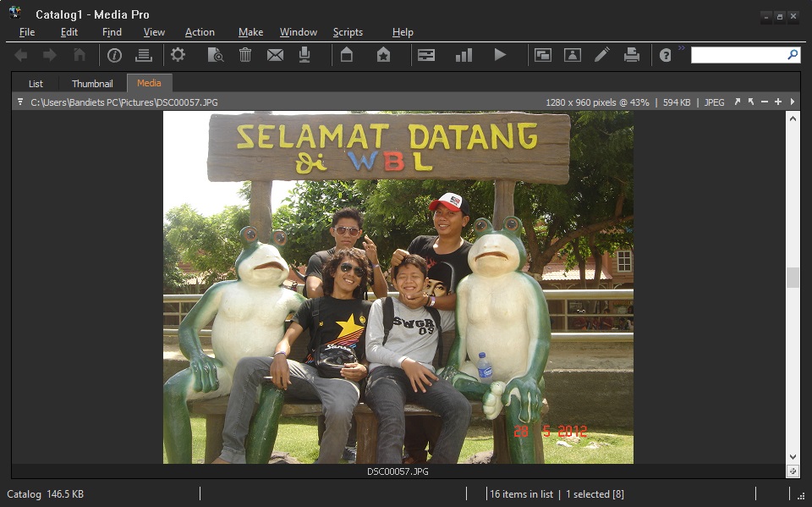Open the path bar dropdown triangle

coord(20,102)
